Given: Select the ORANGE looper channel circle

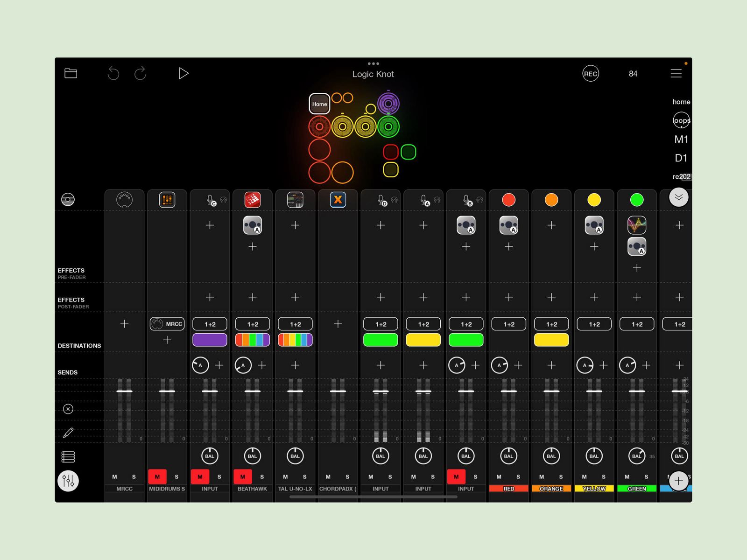Looking at the screenshot, I should [x=551, y=200].
